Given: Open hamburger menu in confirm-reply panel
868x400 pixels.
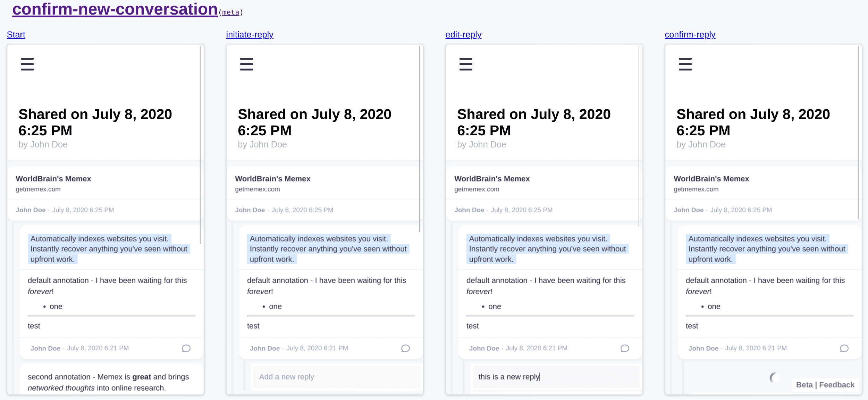Looking at the screenshot, I should 685,64.
